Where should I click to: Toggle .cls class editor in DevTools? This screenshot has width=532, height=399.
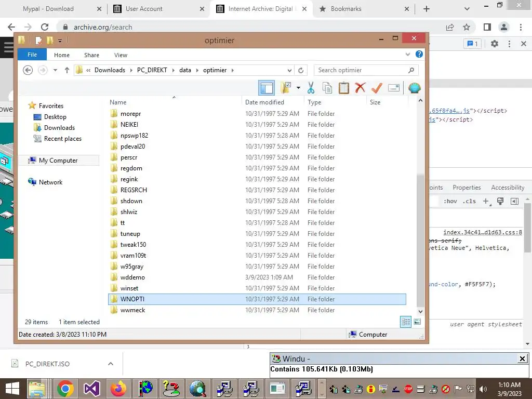tap(470, 201)
